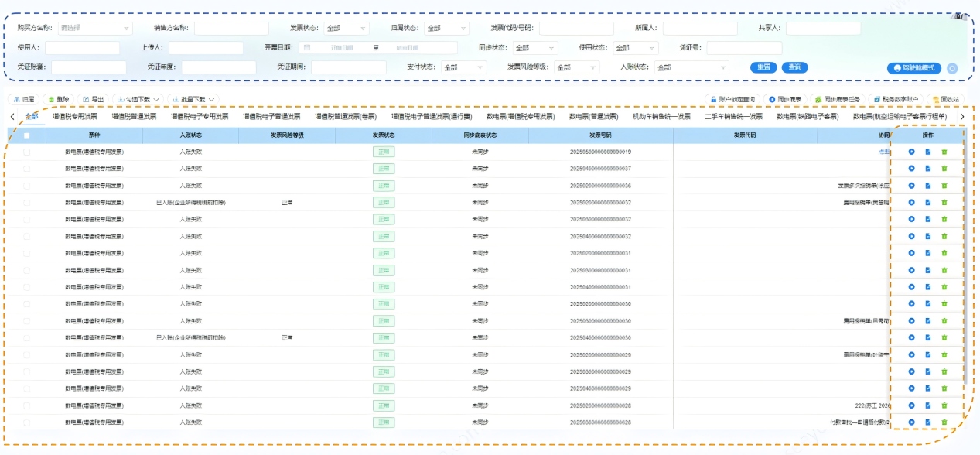Open the 入账状态 filter dropdown
The image size is (980, 455).
coord(685,67)
